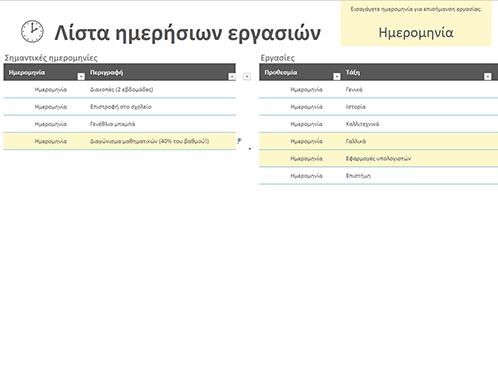Select the Επιστήμη class cell
The height and width of the screenshot is (382, 498).
coord(420,176)
